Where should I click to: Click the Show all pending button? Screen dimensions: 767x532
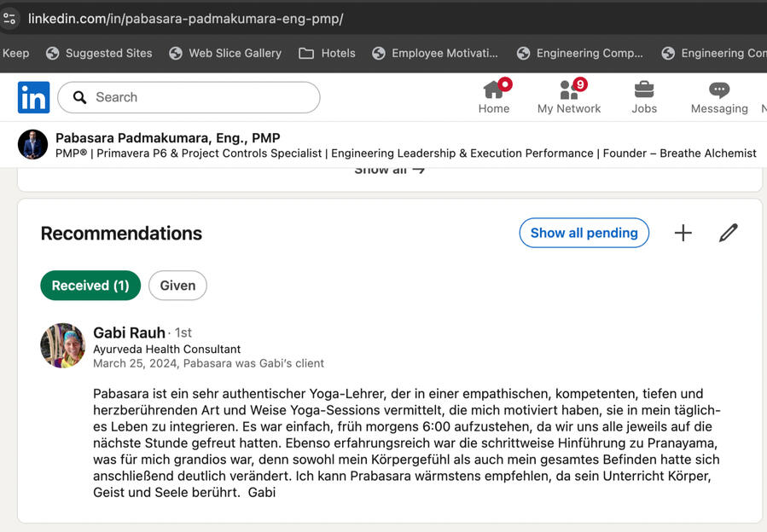coord(584,233)
